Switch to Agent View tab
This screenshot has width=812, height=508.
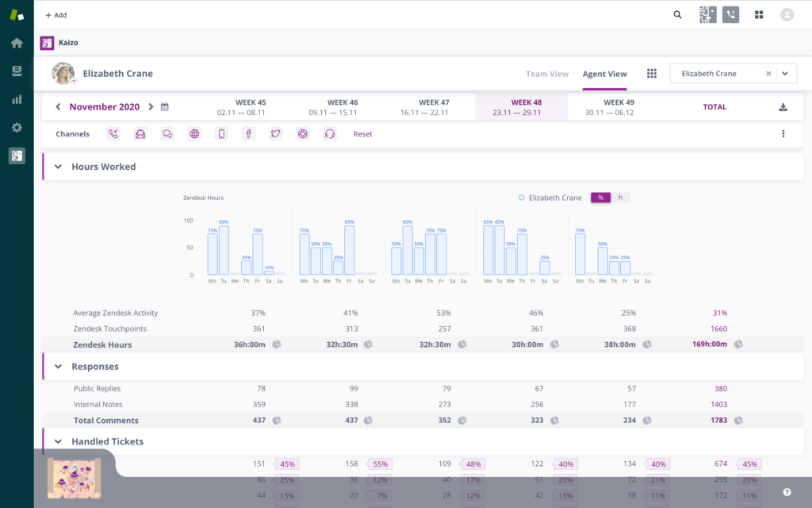[x=604, y=74]
